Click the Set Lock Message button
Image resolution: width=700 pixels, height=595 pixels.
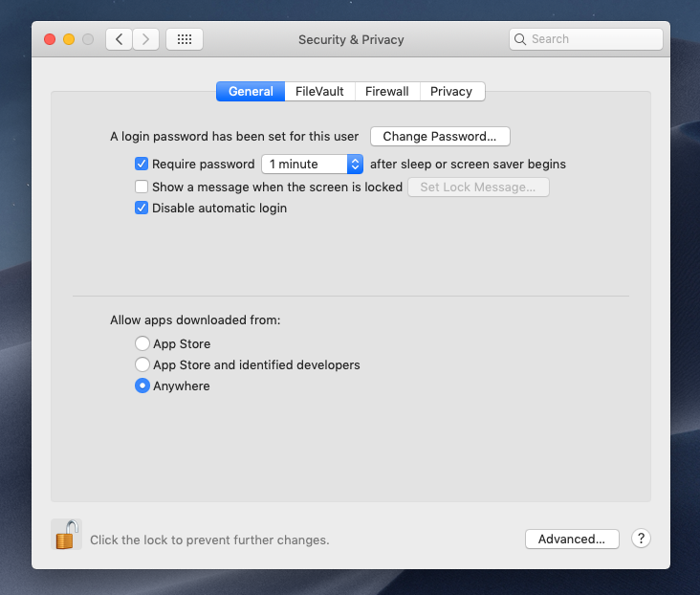(478, 187)
